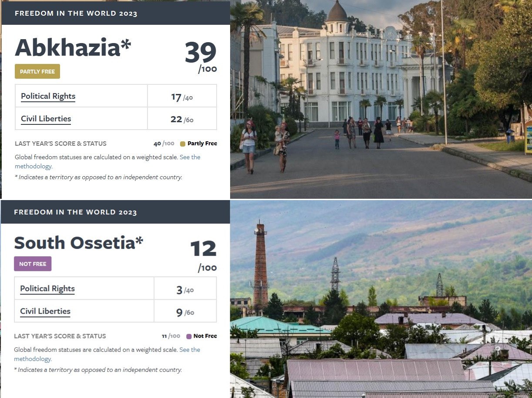The width and height of the screenshot is (532, 398).
Task: Click Abkhazia's total score of 39
Action: (201, 53)
